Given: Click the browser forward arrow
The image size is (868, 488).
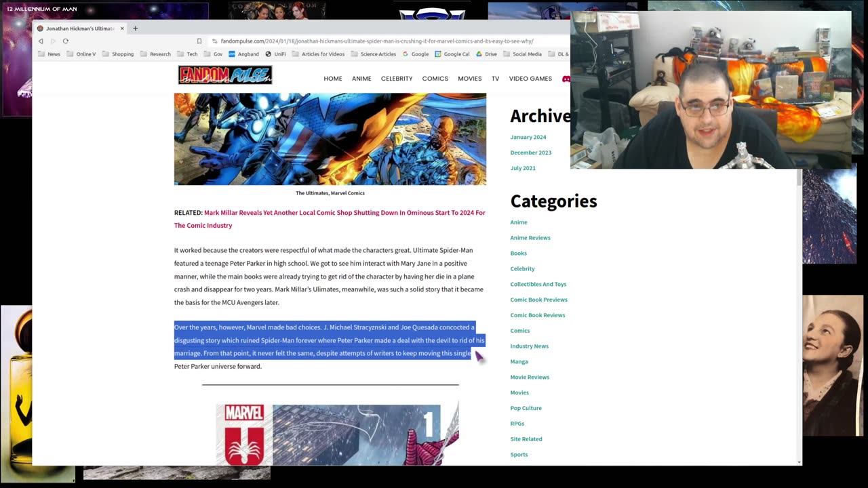Looking at the screenshot, I should tap(53, 41).
